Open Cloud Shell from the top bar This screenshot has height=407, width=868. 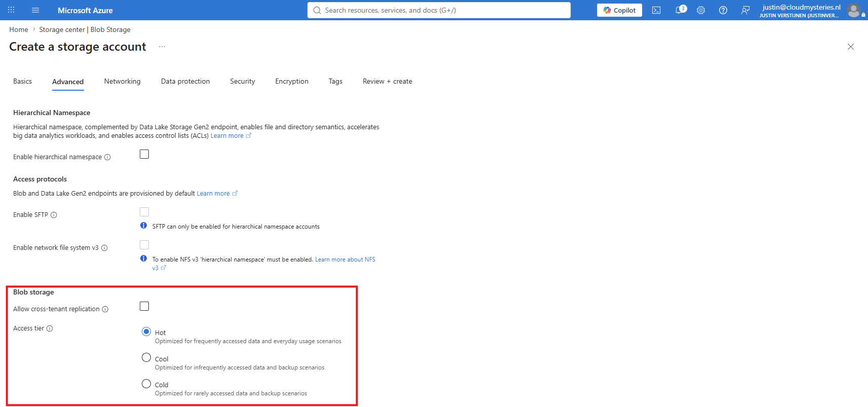pos(656,10)
